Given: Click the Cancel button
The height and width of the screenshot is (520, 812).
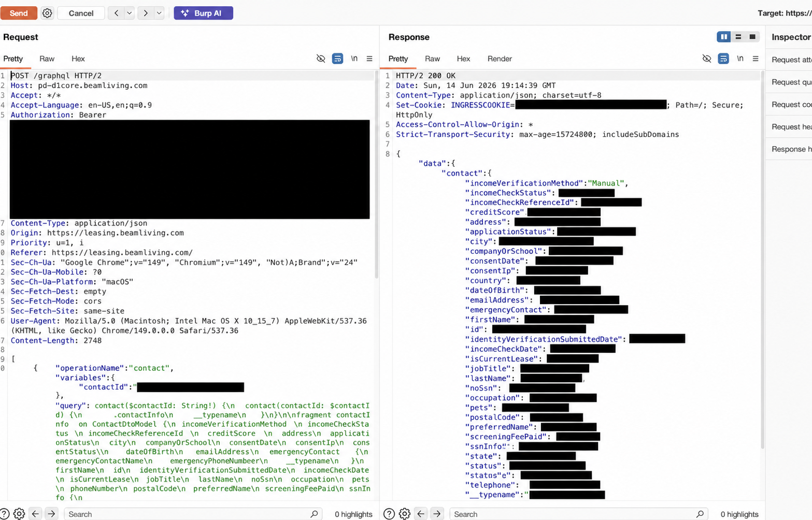Looking at the screenshot, I should point(81,13).
